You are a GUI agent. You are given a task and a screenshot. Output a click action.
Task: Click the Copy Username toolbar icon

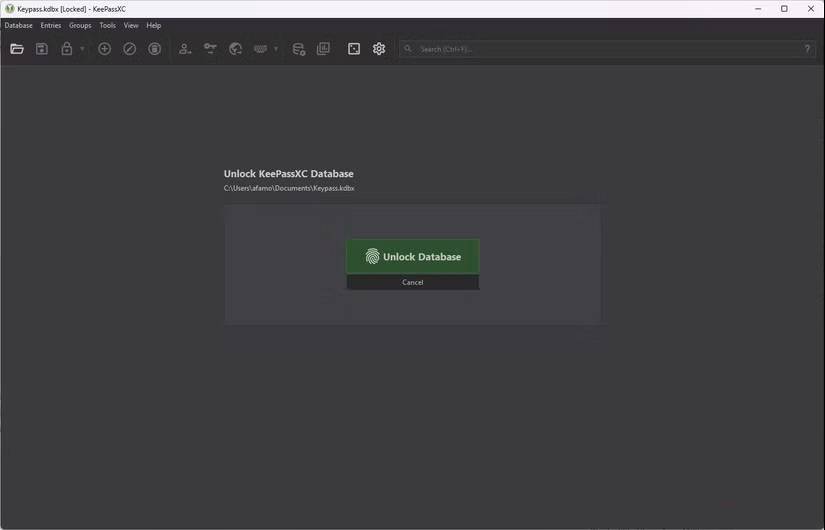[185, 49]
